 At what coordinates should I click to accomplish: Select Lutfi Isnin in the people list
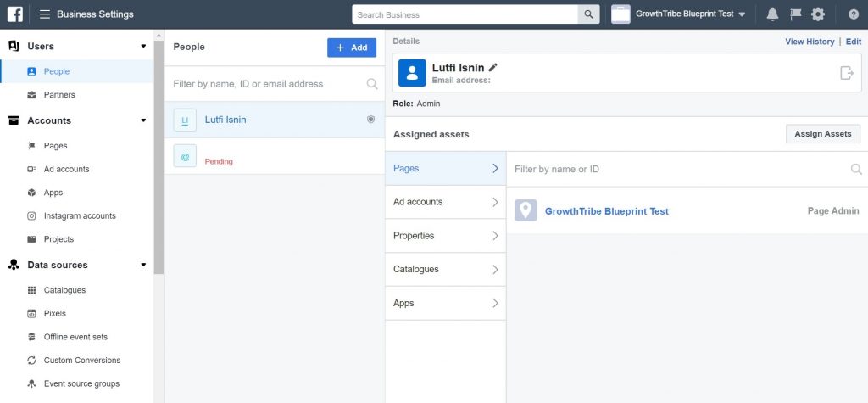(275, 120)
